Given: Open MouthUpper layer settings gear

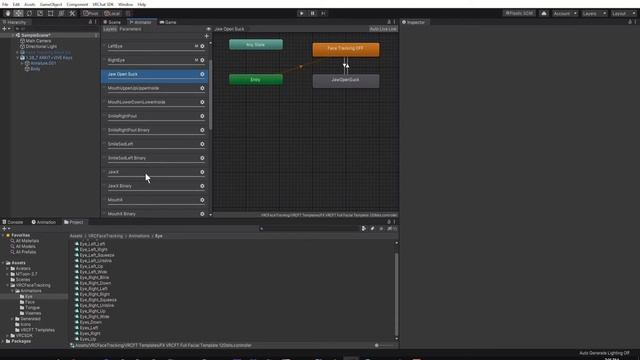Looking at the screenshot, I should click(x=202, y=88).
